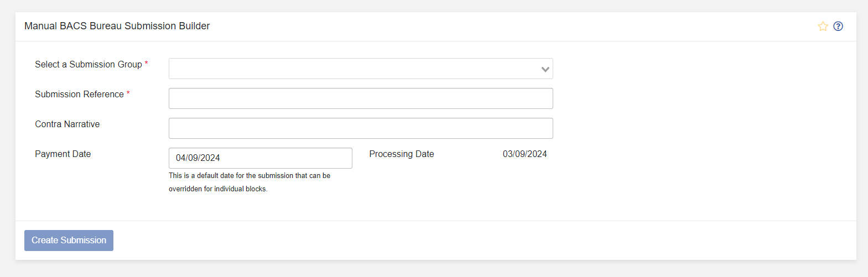The height and width of the screenshot is (277, 868).
Task: Click the Create Submission button
Action: 69,241
